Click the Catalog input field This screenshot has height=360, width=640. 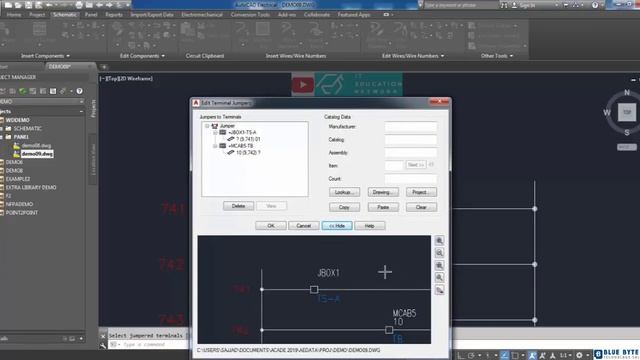[x=411, y=140]
